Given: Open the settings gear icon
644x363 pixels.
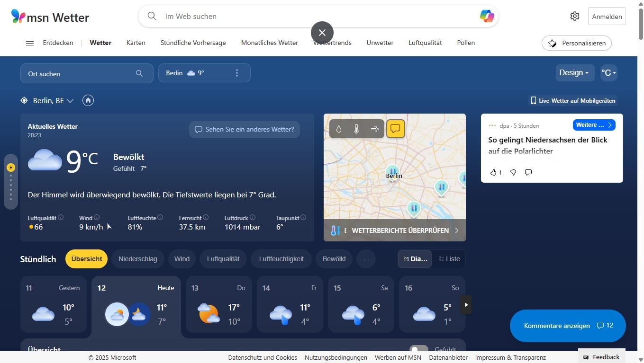Looking at the screenshot, I should 574,16.
